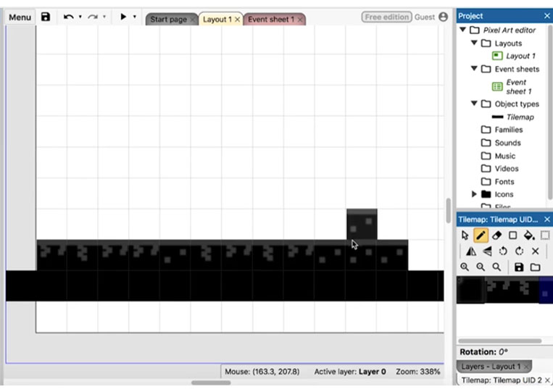Select the tilemap Pencil tool
This screenshot has height=392, width=553.
[x=481, y=235]
